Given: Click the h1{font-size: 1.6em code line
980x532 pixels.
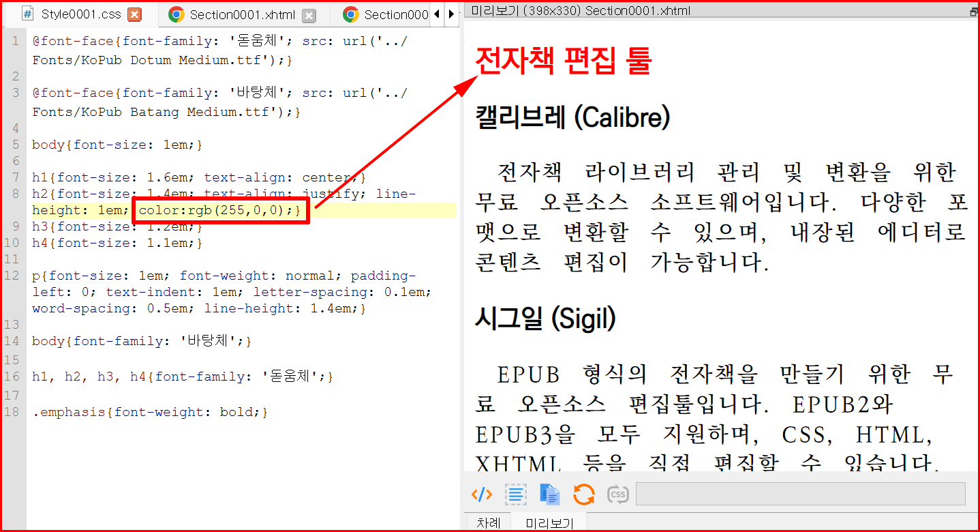Looking at the screenshot, I should click(x=199, y=177).
